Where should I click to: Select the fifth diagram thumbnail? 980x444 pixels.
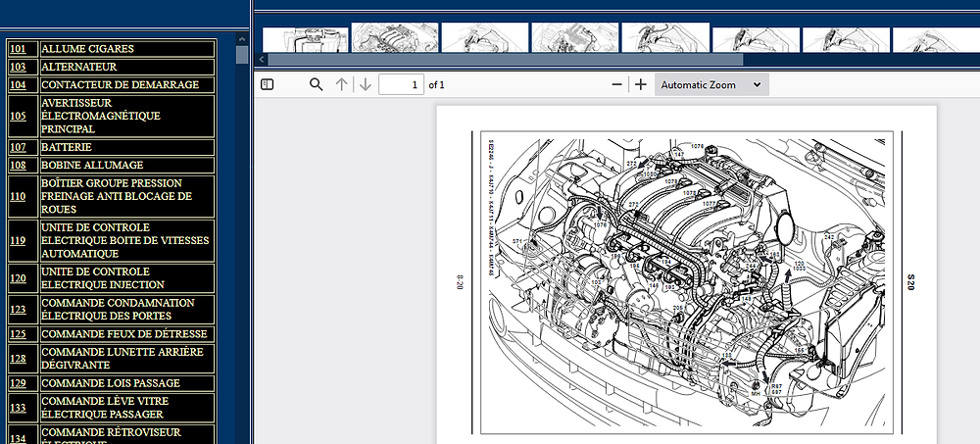(665, 37)
